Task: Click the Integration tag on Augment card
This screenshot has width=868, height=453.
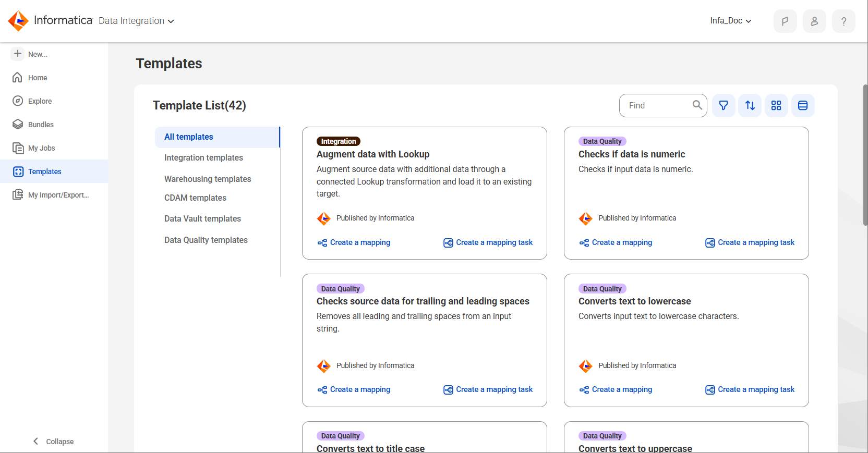Action: (339, 141)
